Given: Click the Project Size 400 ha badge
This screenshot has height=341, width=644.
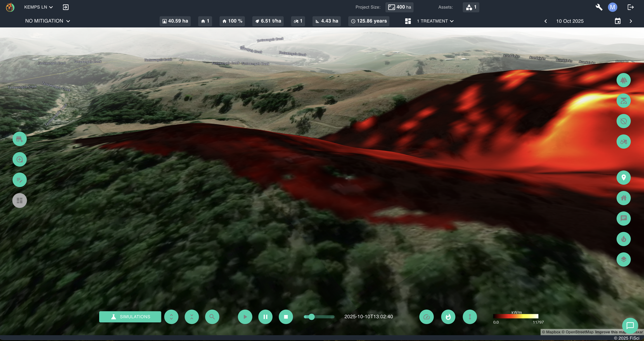Looking at the screenshot, I should tap(400, 7).
